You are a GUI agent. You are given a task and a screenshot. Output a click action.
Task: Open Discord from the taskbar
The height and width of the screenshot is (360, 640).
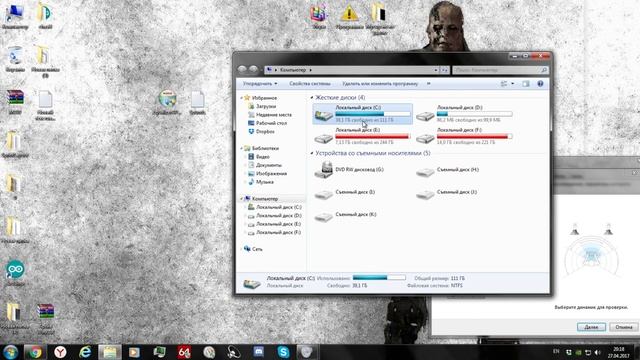pyautogui.click(x=258, y=352)
